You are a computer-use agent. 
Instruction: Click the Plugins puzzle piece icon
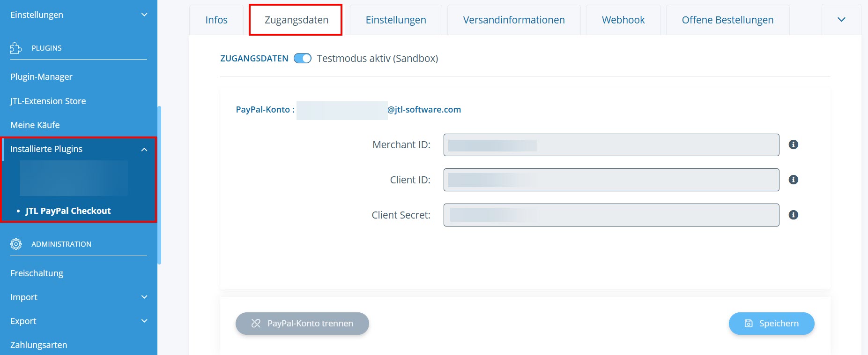pyautogui.click(x=16, y=48)
